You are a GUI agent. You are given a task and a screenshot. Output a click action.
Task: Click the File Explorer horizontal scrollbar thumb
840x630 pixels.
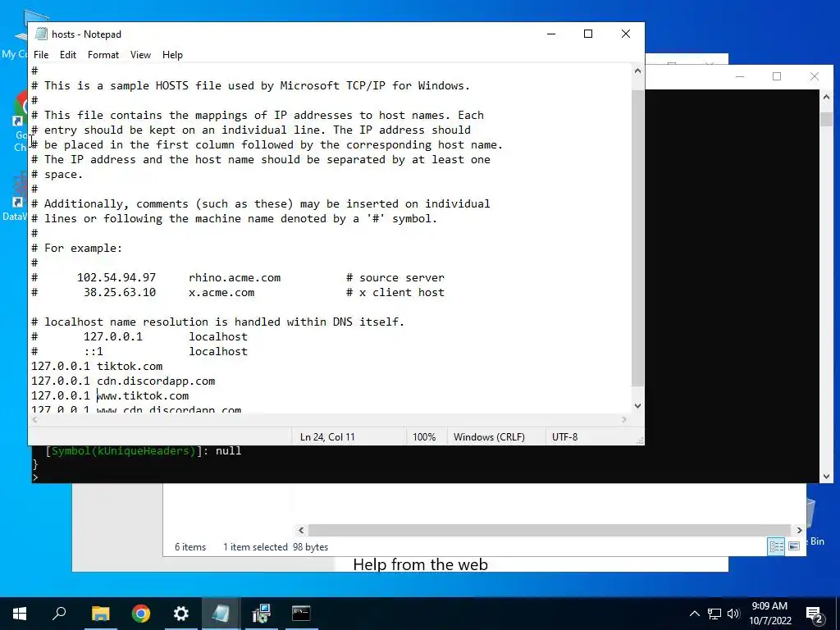tap(549, 531)
